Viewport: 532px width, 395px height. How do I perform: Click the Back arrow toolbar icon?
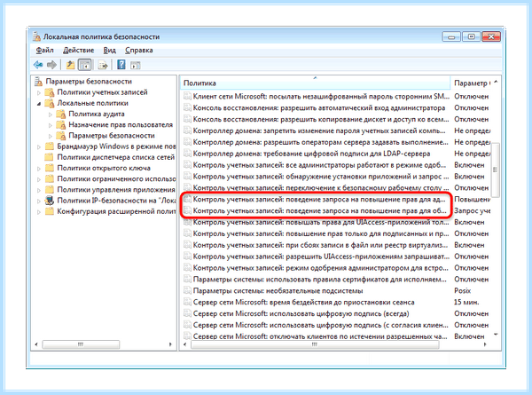38,65
